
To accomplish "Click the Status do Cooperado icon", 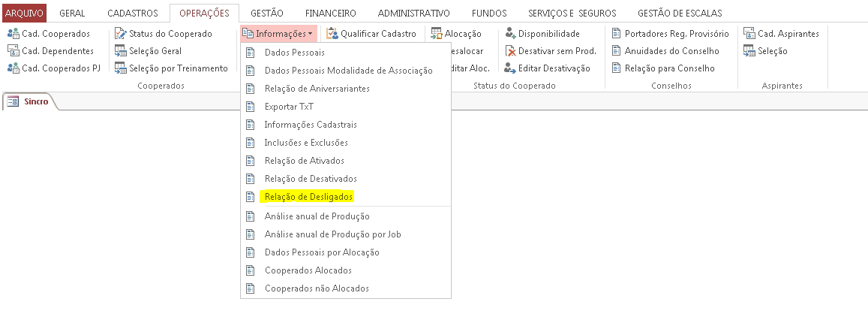I will pyautogui.click(x=121, y=34).
